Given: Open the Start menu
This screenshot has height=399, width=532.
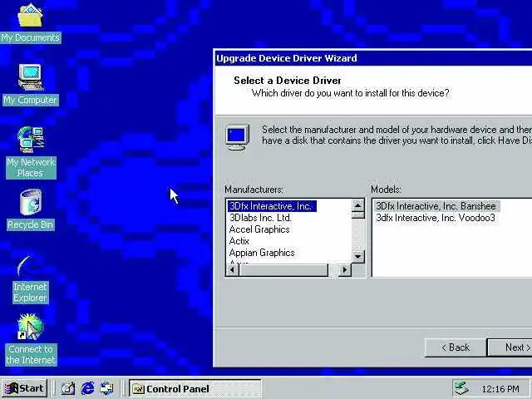Looking at the screenshot, I should coord(24,388).
